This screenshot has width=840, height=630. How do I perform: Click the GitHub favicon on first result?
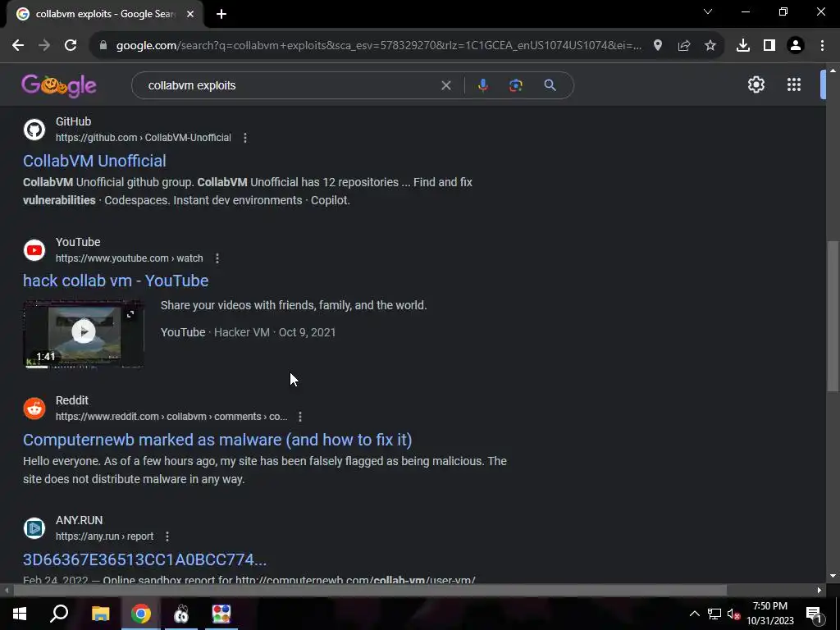pyautogui.click(x=34, y=130)
